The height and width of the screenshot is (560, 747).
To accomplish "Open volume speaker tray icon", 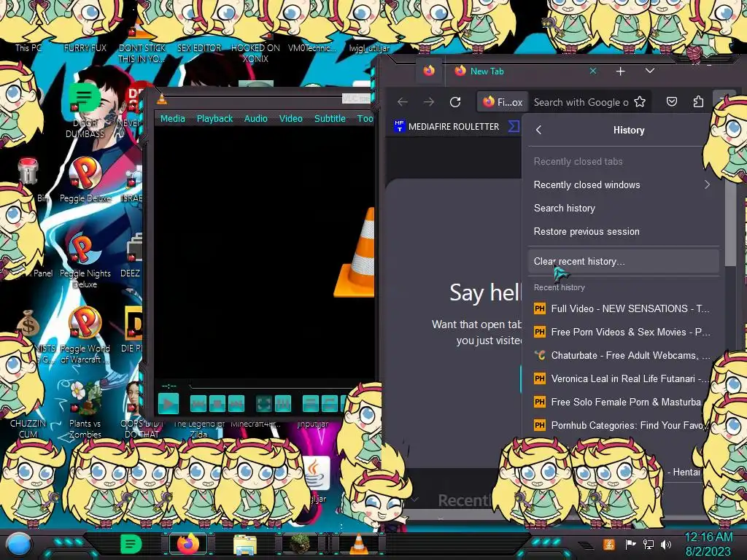I will click(x=666, y=544).
